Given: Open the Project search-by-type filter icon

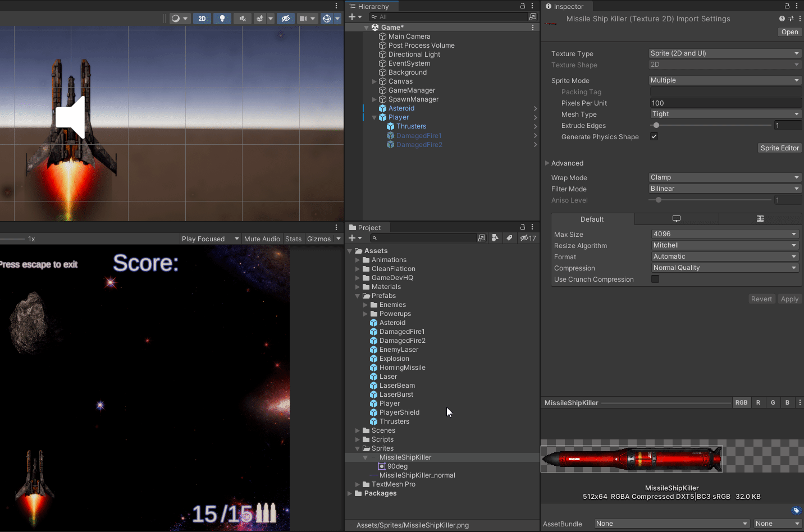Looking at the screenshot, I should pos(495,238).
